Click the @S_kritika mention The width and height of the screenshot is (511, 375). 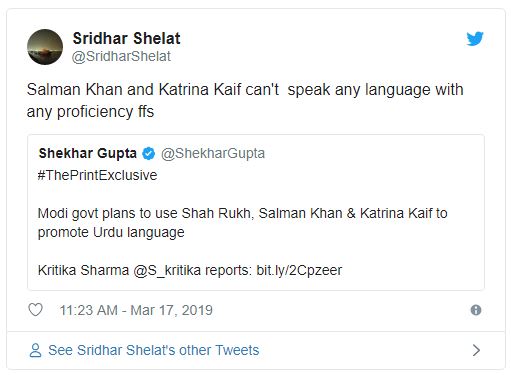167,270
